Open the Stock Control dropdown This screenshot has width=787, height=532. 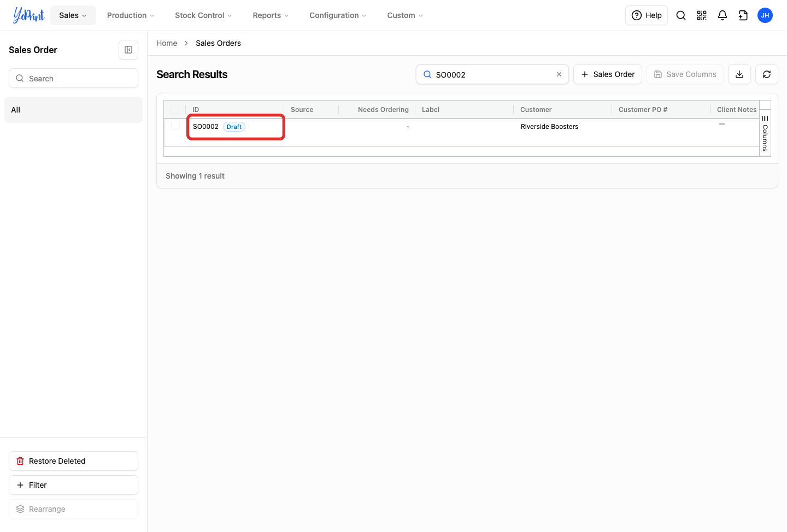[x=203, y=15]
